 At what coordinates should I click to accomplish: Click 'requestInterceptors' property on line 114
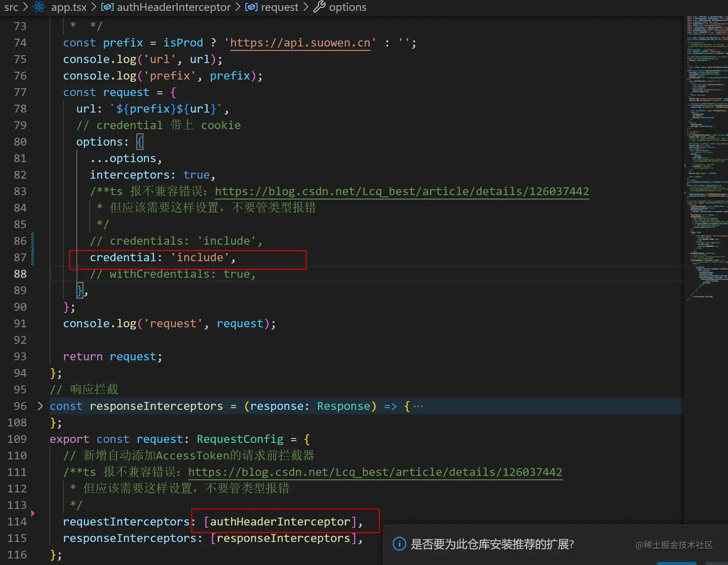(126, 522)
